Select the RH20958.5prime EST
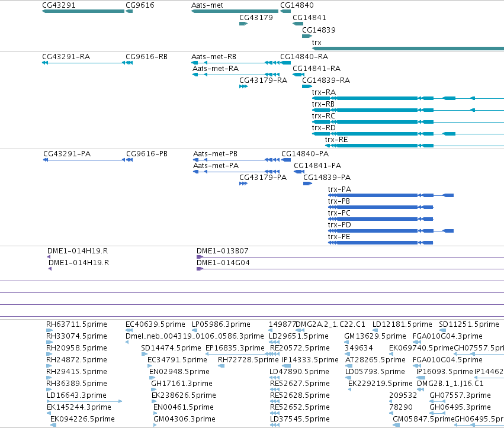Screen dimensions: 504x428 click(x=49, y=354)
